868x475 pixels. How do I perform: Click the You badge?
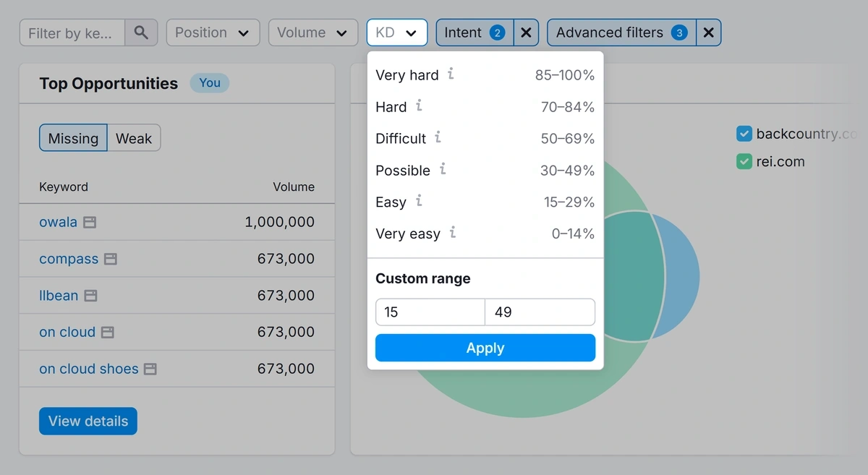(210, 83)
